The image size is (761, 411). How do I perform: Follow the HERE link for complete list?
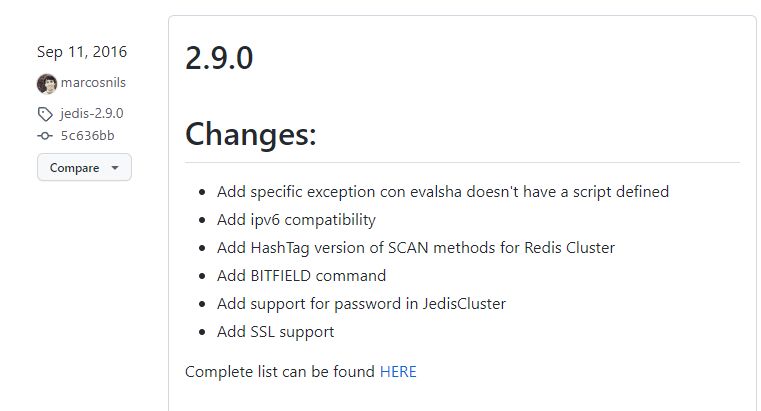(398, 372)
